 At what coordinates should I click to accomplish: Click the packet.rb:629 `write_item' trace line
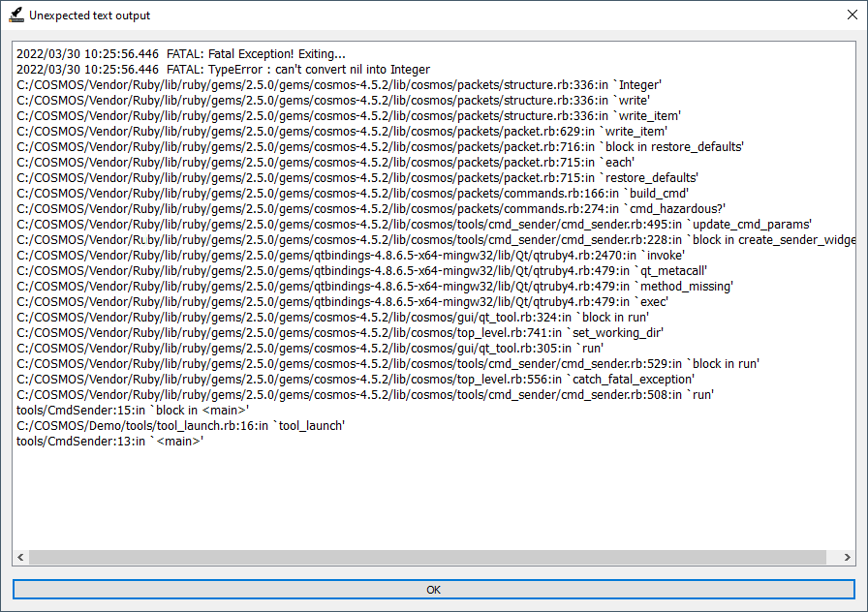pos(342,131)
